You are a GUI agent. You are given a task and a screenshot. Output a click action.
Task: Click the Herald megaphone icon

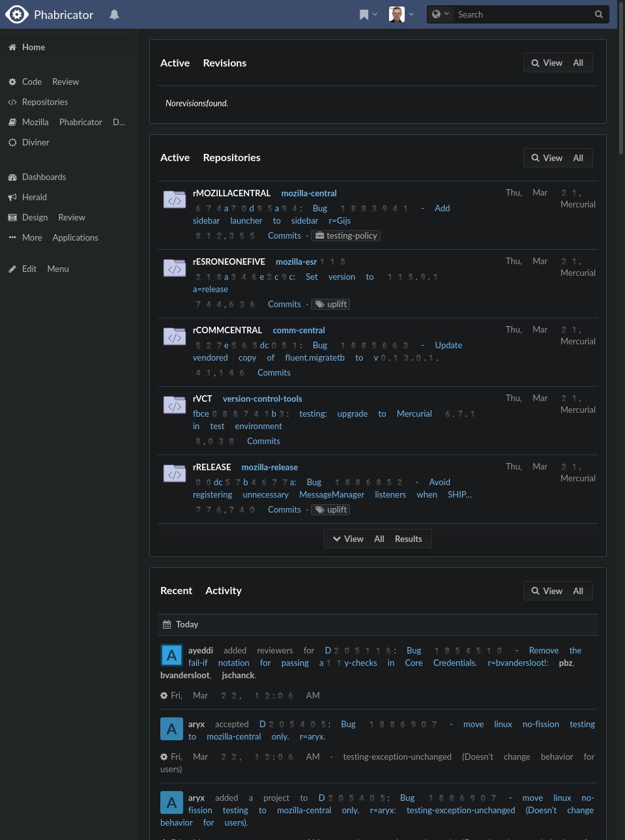(12, 197)
